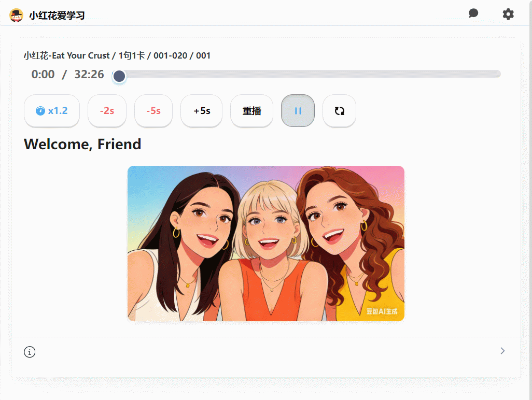The image size is (532, 400).
Task: Skip forward with the +5s button
Action: [201, 111]
